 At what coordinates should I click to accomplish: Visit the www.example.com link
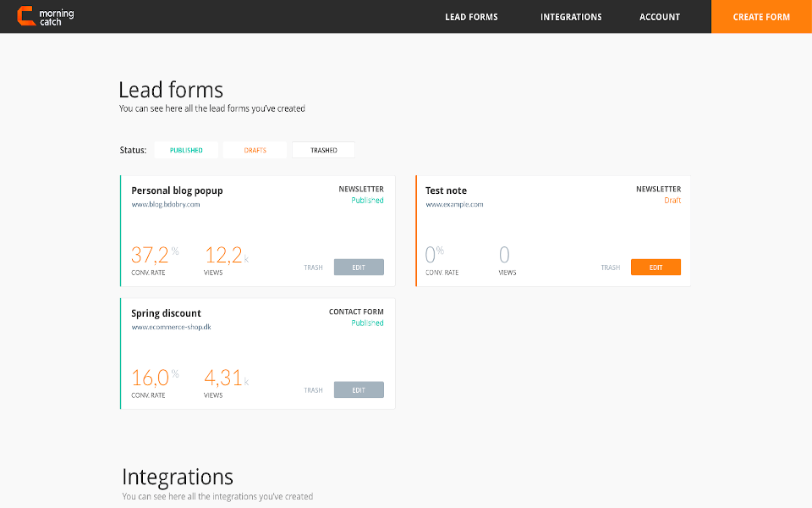pos(455,204)
